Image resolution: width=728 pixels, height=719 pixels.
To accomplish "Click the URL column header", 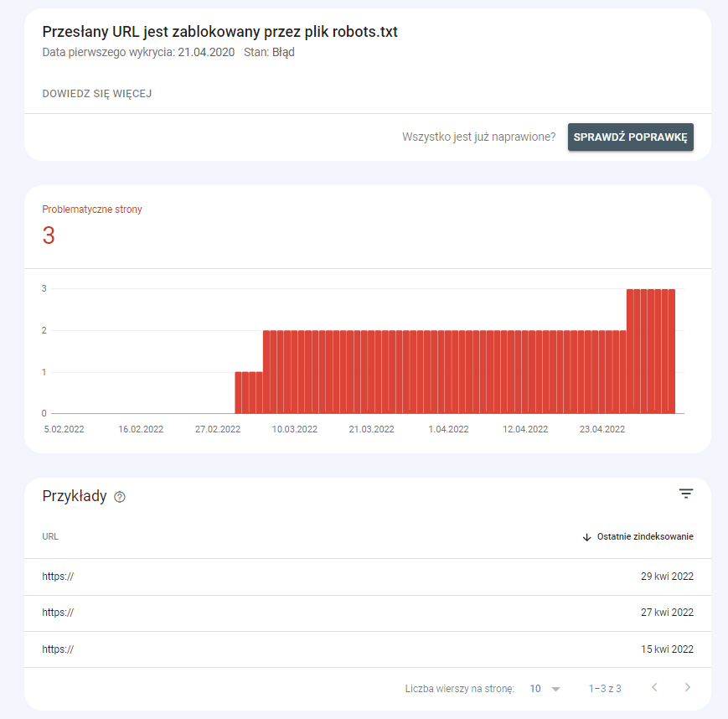I will coord(49,536).
